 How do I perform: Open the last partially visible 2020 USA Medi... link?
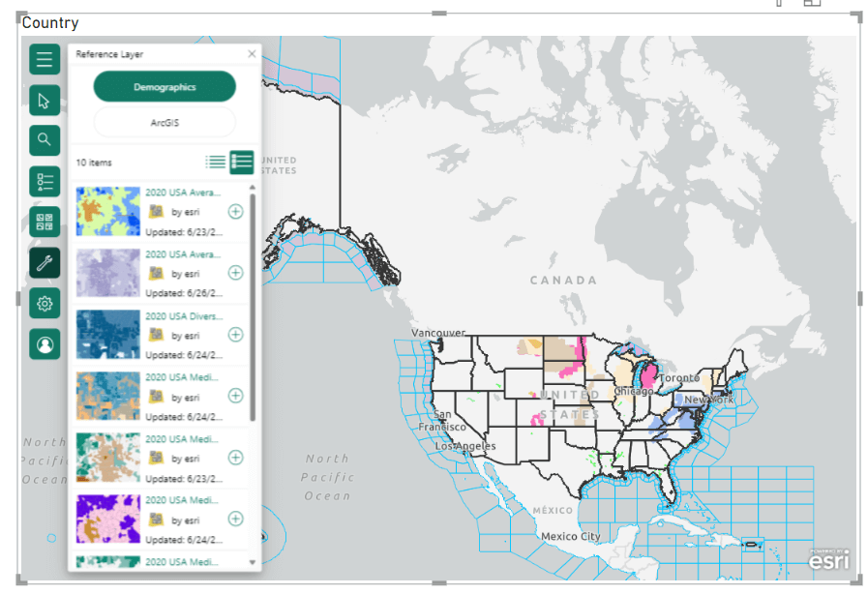[x=182, y=562]
